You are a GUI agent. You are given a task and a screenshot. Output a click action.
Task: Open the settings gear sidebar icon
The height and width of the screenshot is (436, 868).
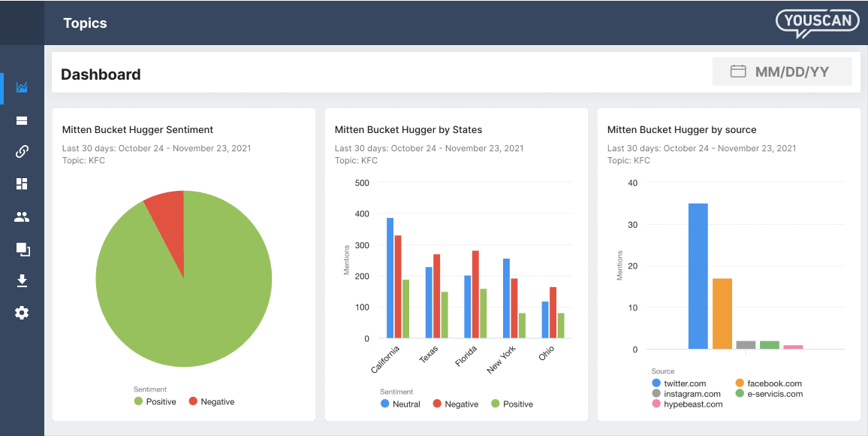[x=22, y=313]
